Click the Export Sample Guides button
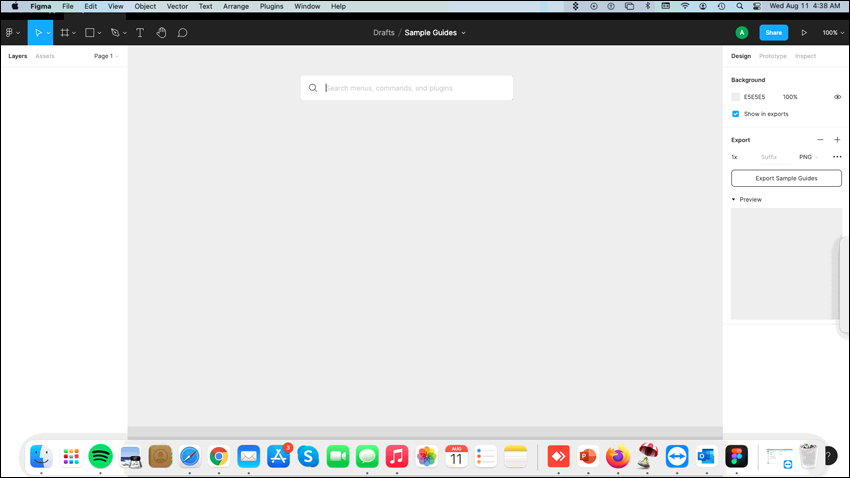850x478 pixels. (x=786, y=178)
